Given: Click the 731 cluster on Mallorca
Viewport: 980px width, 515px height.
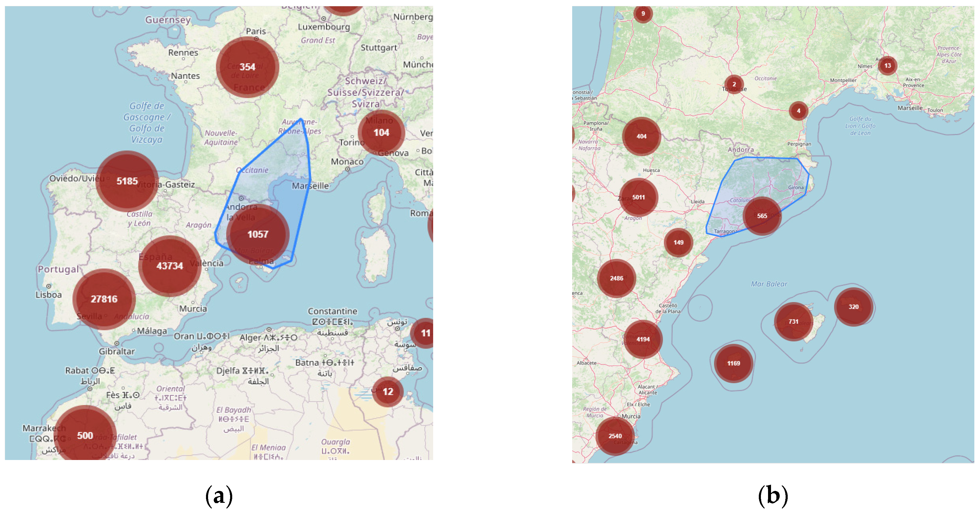Looking at the screenshot, I should [793, 321].
